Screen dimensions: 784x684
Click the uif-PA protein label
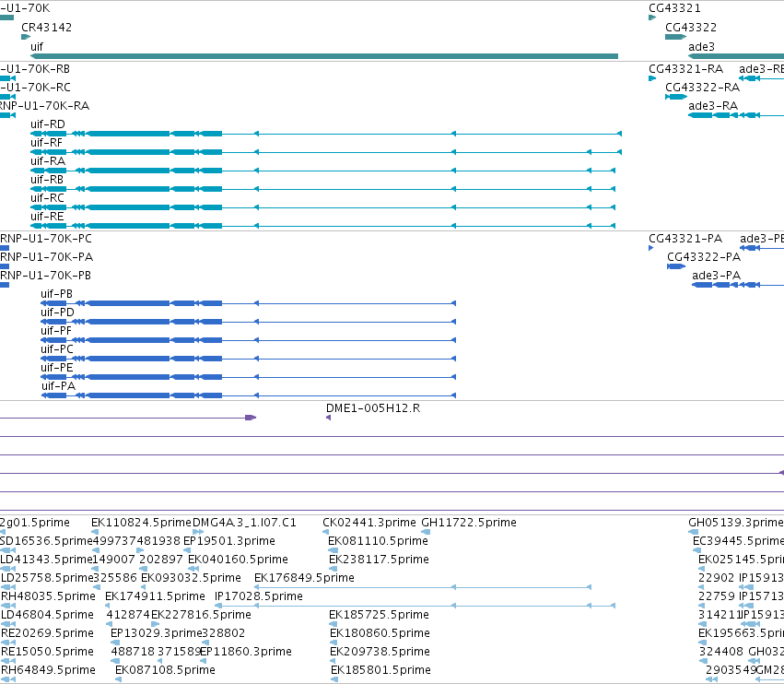tap(58, 386)
